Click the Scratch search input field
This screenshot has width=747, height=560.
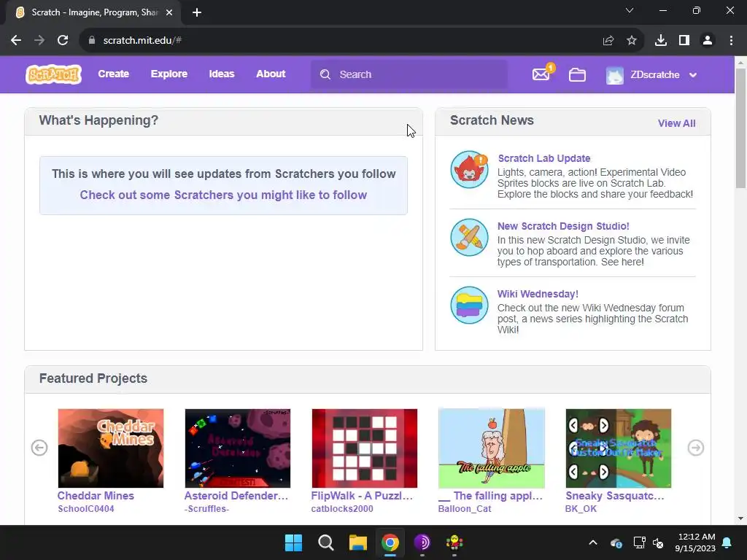(x=409, y=74)
